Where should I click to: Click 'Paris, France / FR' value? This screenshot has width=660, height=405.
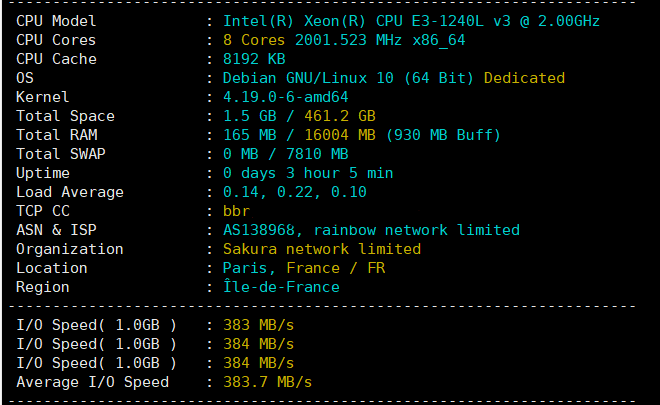pyautogui.click(x=304, y=268)
